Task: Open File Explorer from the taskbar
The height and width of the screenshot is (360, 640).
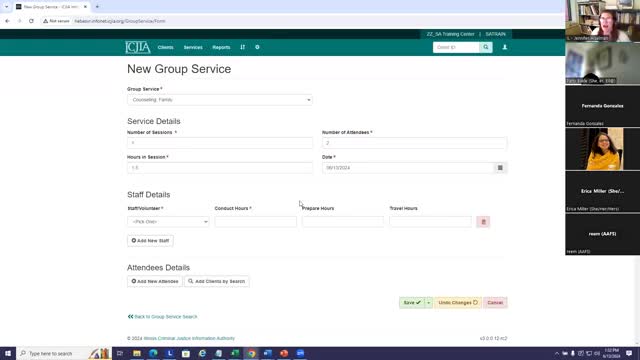Action: click(x=137, y=353)
